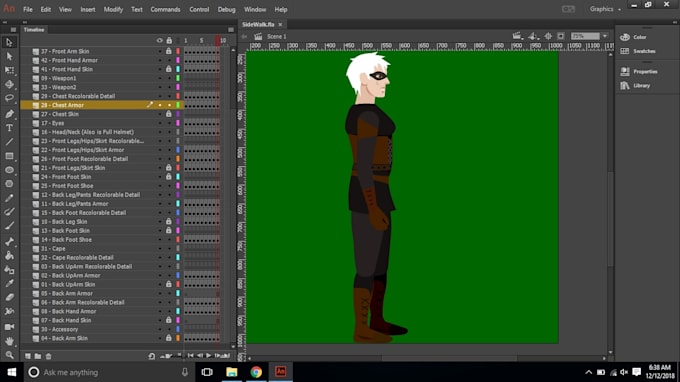
Task: Unlock the 41 - Front Hand Skin layer
Action: click(x=169, y=69)
